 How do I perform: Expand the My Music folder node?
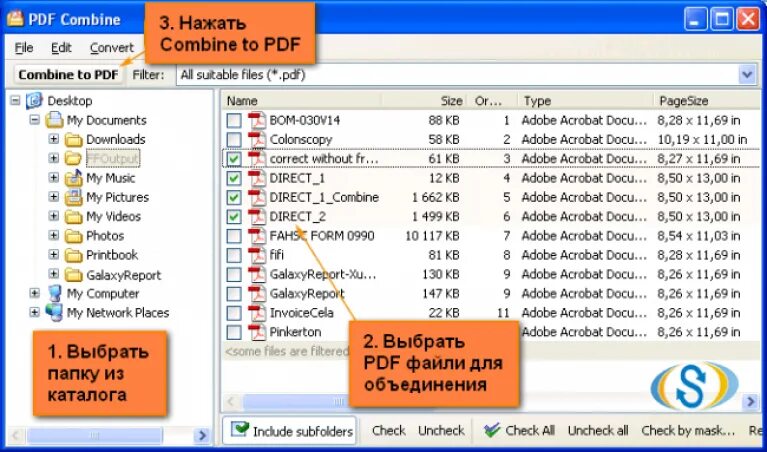[x=54, y=178]
